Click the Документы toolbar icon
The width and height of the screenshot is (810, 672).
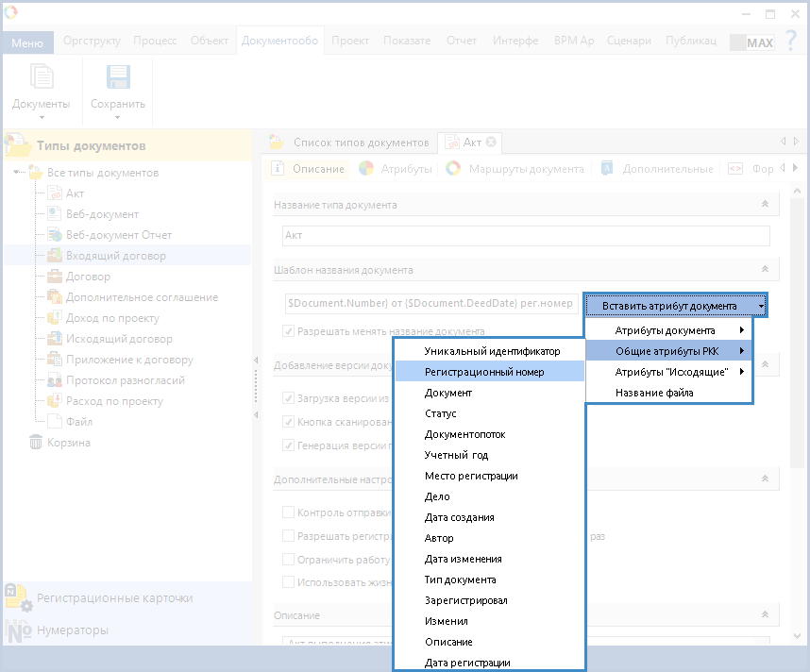(41, 78)
